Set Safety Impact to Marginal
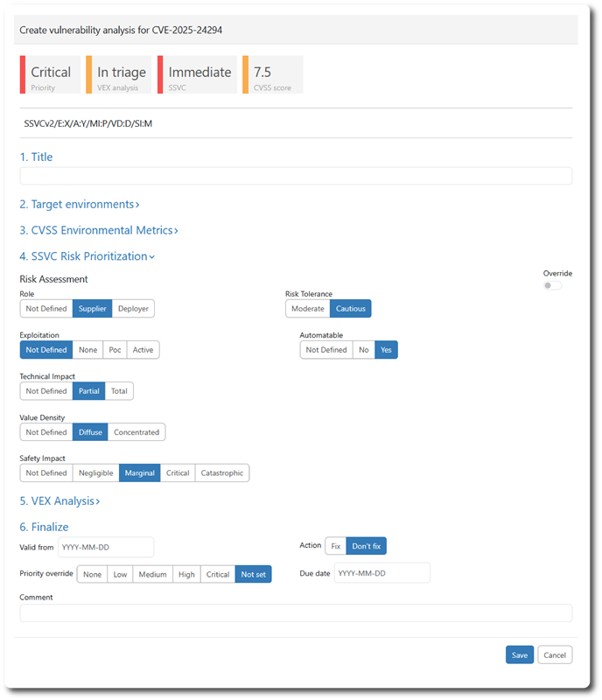Screen dimensions: 602x700 point(139,472)
